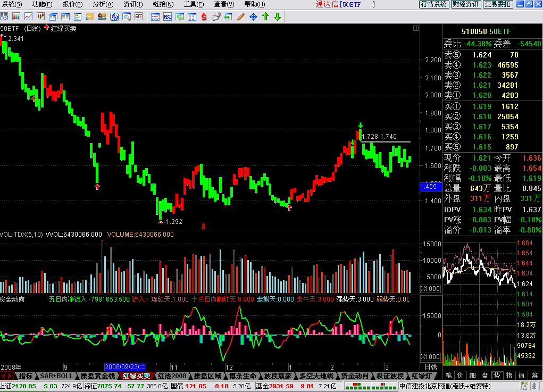Click the status bar signal tower icon

coord(525,386)
